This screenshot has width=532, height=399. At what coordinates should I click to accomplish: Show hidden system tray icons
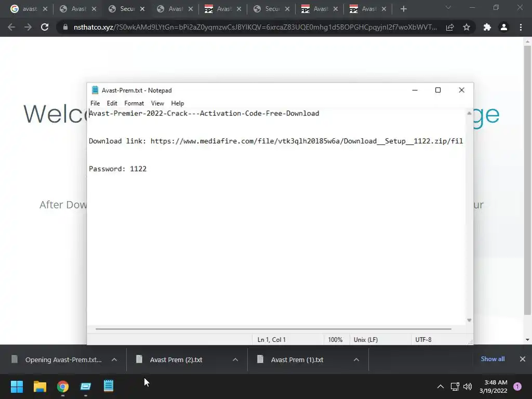(441, 387)
